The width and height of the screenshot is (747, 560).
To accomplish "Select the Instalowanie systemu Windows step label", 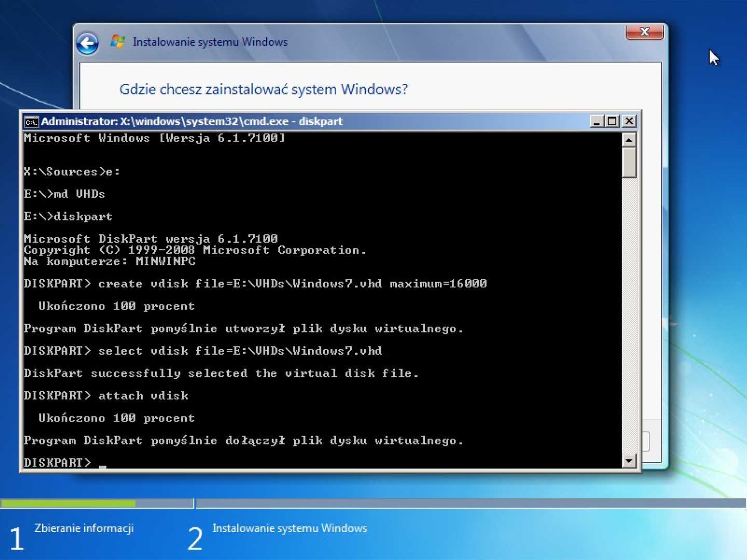I will (x=289, y=528).
